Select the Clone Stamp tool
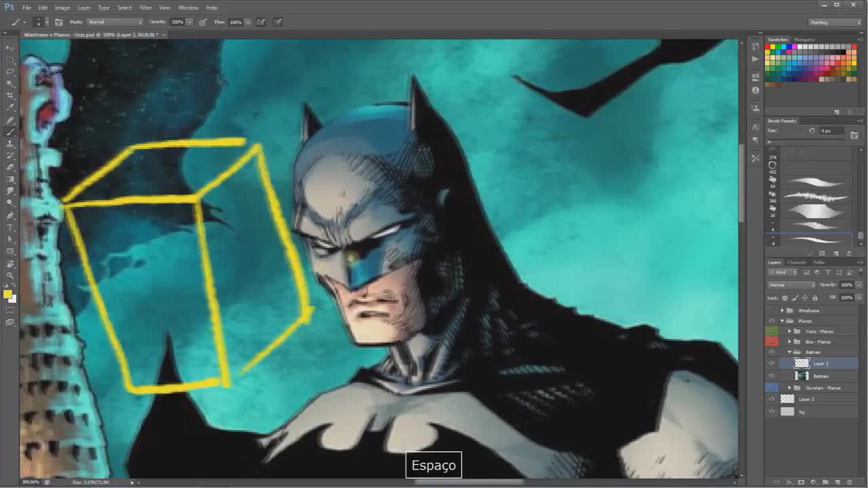 tap(10, 144)
